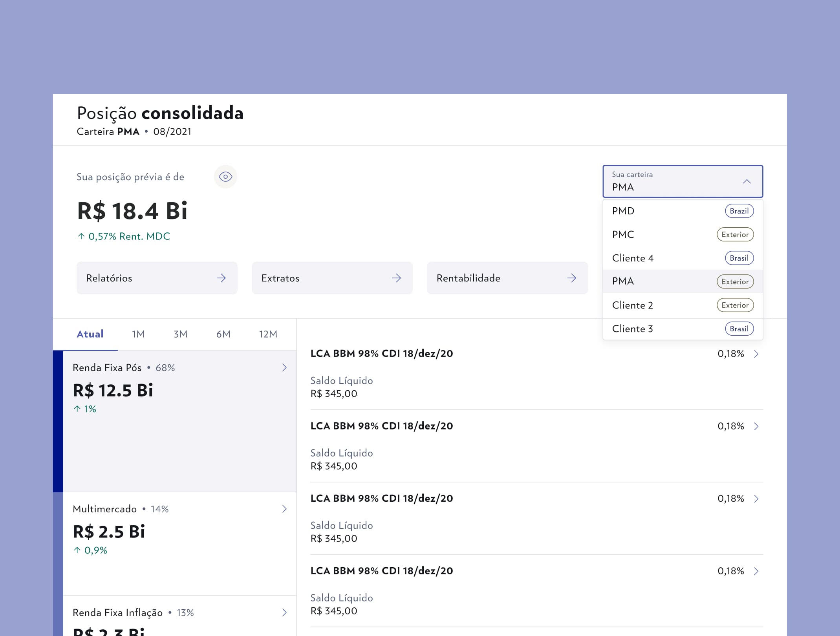Click arrow icon on Rentabilidade
Image resolution: width=840 pixels, height=636 pixels.
571,278
